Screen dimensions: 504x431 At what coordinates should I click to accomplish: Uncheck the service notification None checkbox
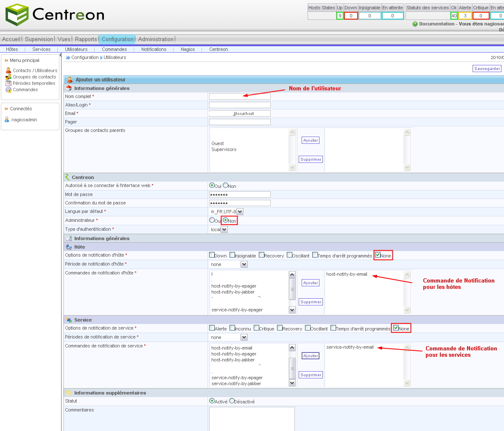point(396,328)
